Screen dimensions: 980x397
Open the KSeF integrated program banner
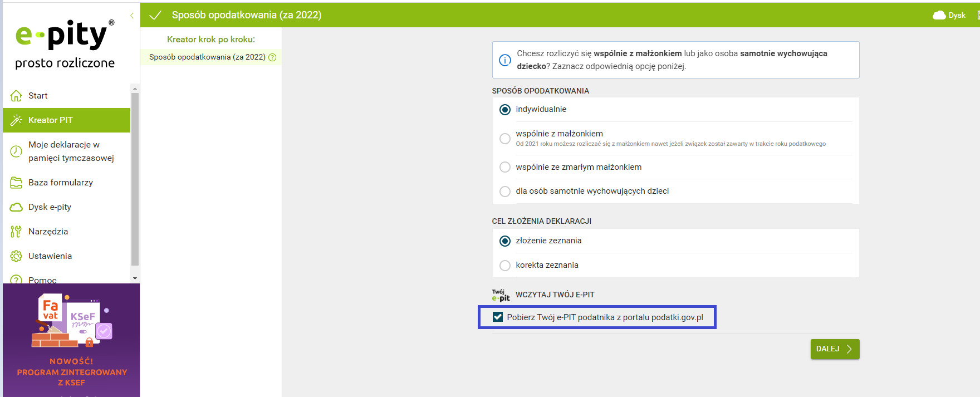71,340
